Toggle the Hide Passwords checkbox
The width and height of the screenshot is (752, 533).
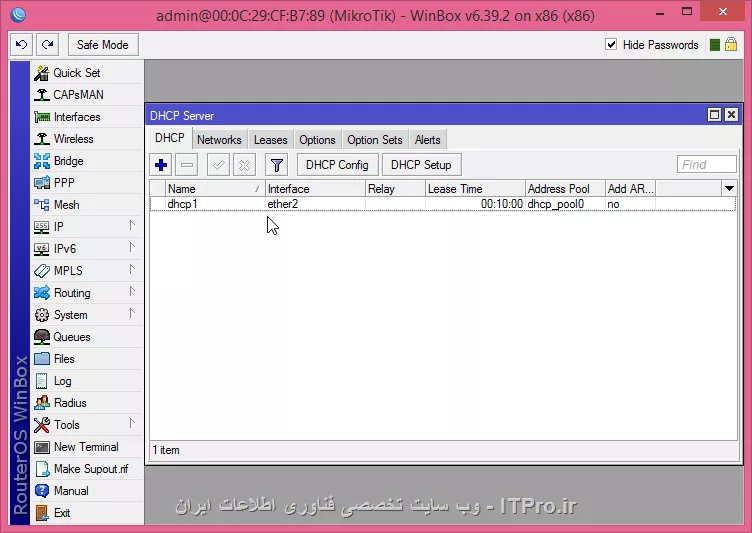[612, 45]
